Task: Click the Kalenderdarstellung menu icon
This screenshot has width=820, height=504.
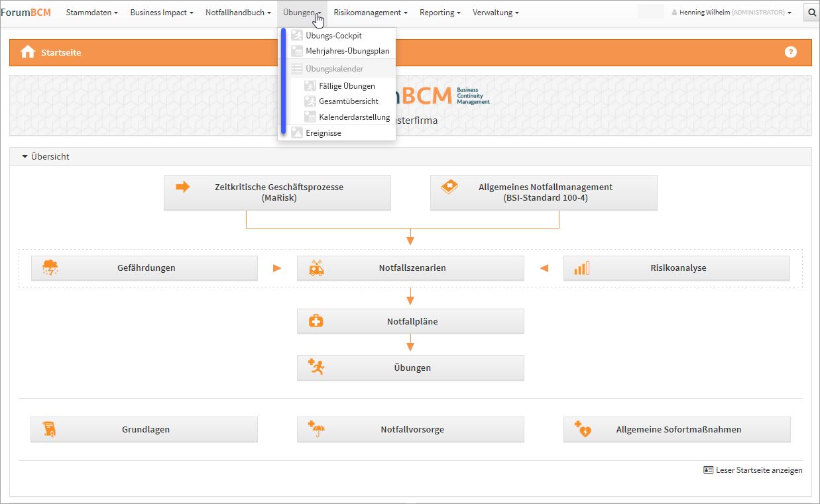Action: pyautogui.click(x=310, y=117)
